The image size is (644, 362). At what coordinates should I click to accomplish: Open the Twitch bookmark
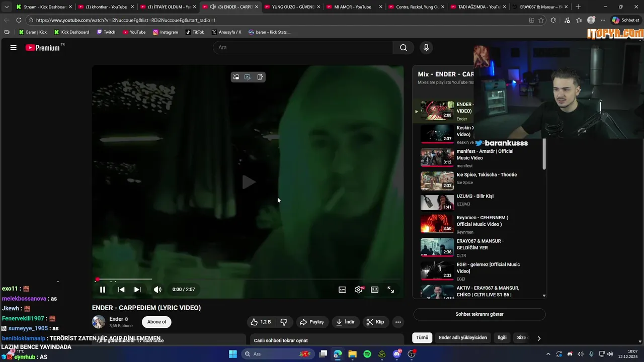tap(106, 32)
